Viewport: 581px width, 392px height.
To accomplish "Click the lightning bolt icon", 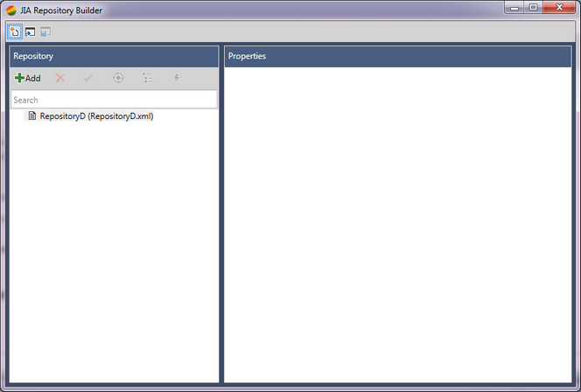I will (177, 78).
